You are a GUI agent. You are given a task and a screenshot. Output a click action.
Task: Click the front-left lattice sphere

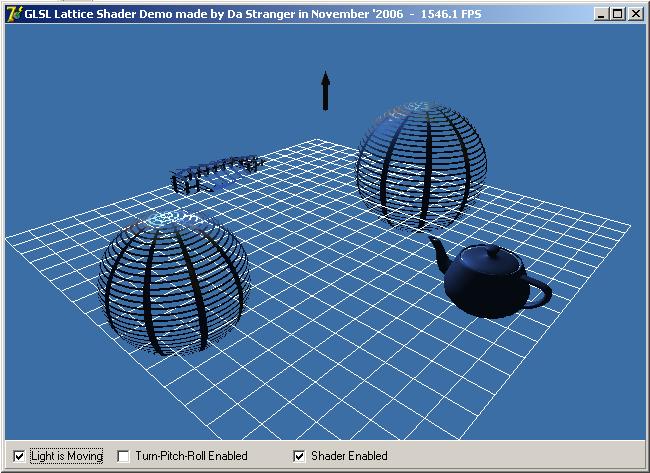pos(174,284)
